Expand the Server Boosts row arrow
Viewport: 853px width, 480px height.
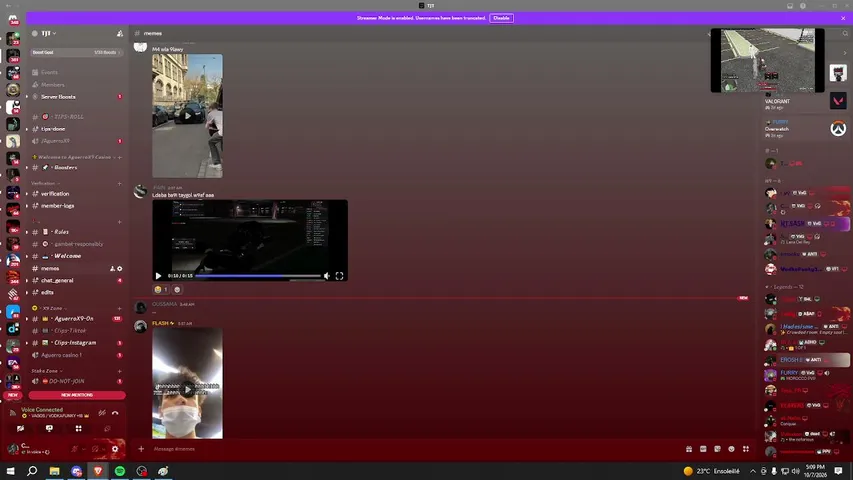(27, 97)
